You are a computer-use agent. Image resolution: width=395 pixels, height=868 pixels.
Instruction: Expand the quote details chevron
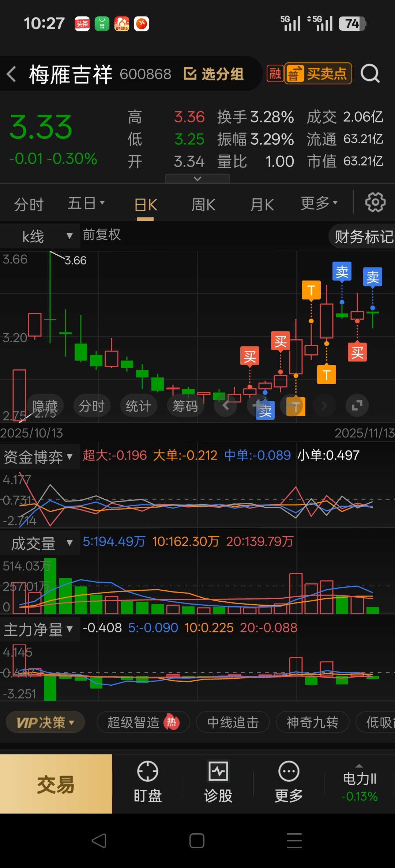(x=197, y=179)
